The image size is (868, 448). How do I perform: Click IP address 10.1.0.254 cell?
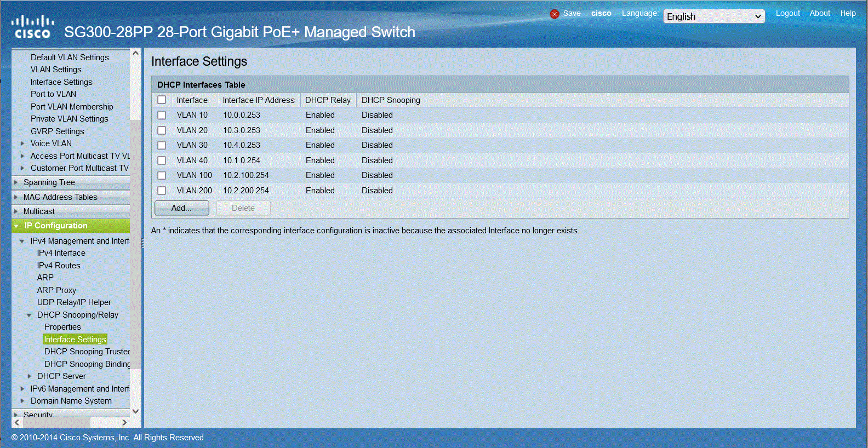(x=242, y=160)
